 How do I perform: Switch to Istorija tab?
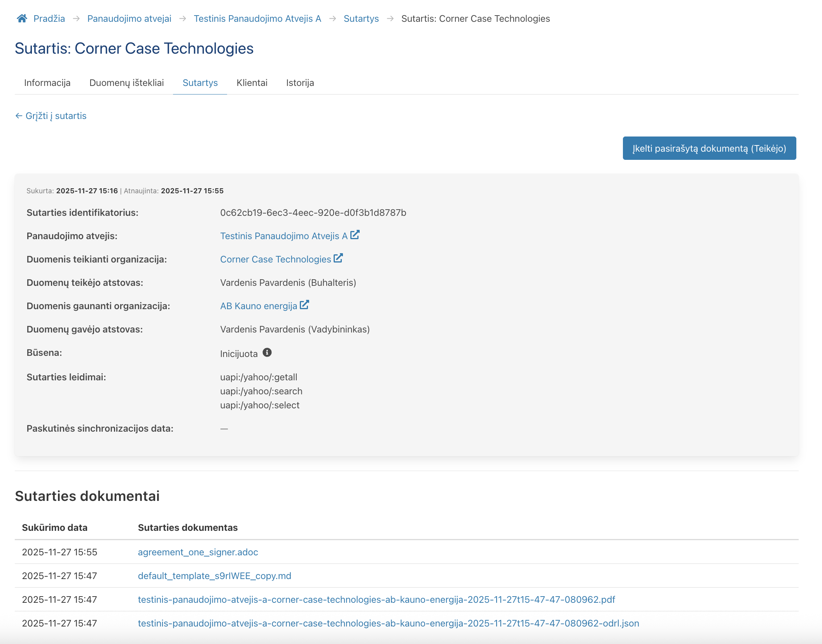[x=300, y=83]
